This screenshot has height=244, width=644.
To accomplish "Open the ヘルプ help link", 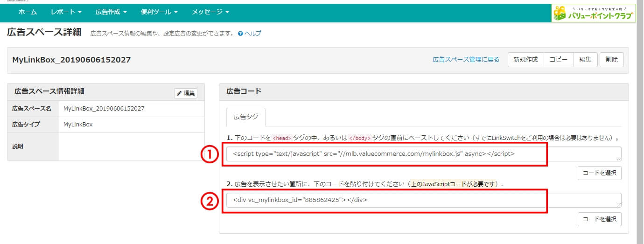I will point(253,34).
